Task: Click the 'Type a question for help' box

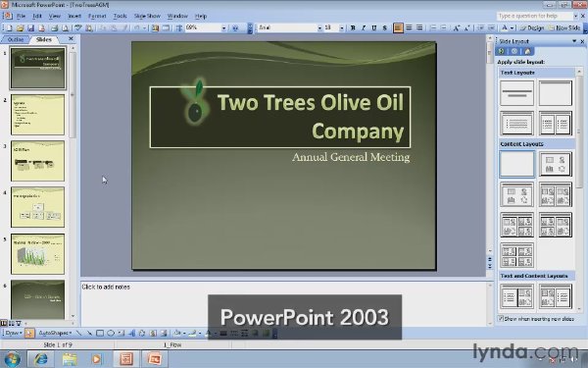Action: coord(535,16)
